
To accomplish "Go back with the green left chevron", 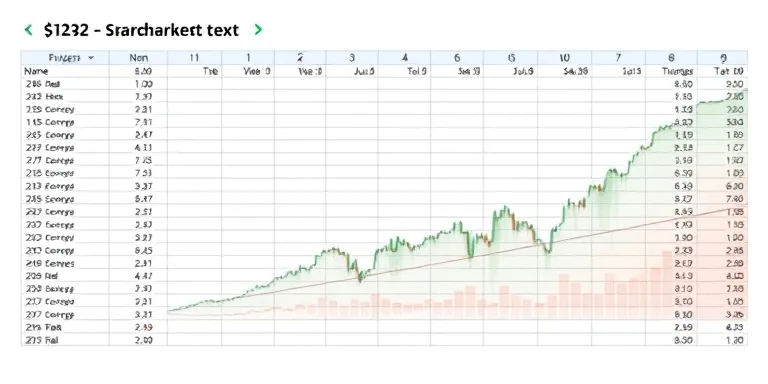I will click(28, 30).
